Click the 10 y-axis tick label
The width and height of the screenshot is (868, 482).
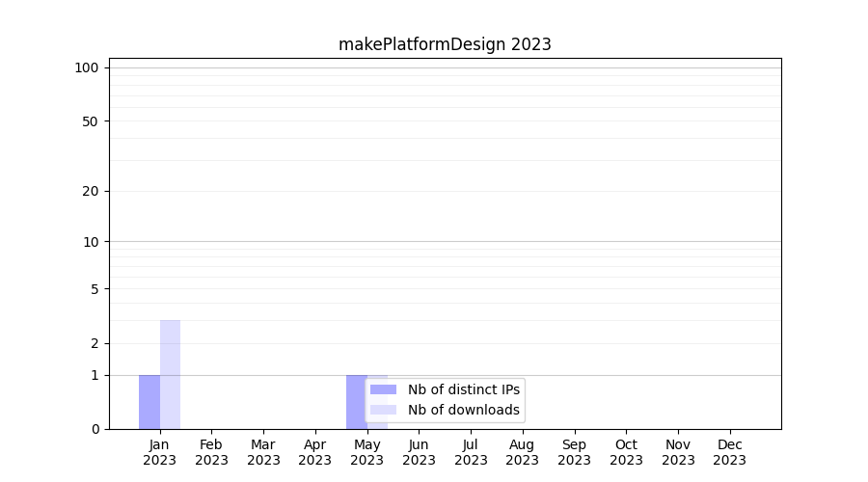pyautogui.click(x=91, y=242)
